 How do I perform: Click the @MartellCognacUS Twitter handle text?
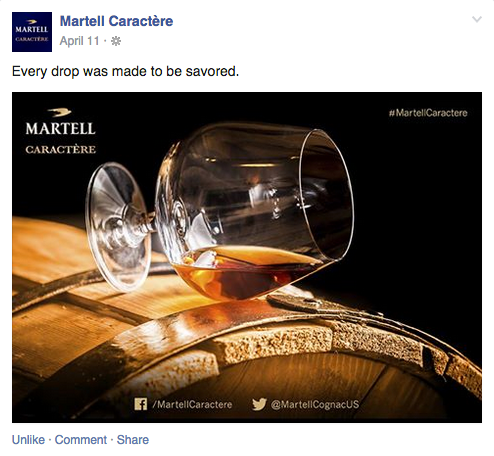[x=315, y=404]
